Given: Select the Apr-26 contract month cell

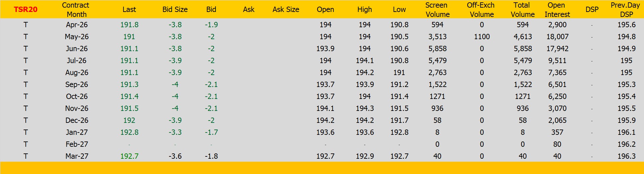Looking at the screenshot, I should tap(77, 25).
